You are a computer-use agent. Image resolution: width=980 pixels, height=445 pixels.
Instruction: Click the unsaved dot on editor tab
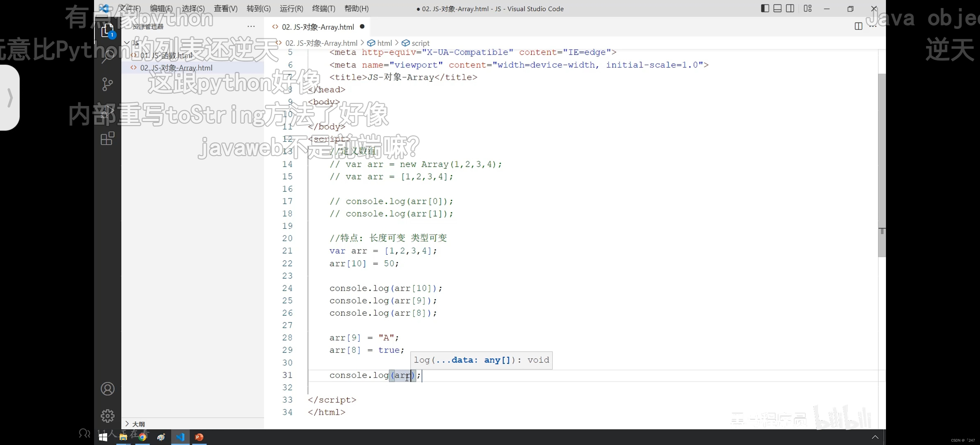click(362, 26)
